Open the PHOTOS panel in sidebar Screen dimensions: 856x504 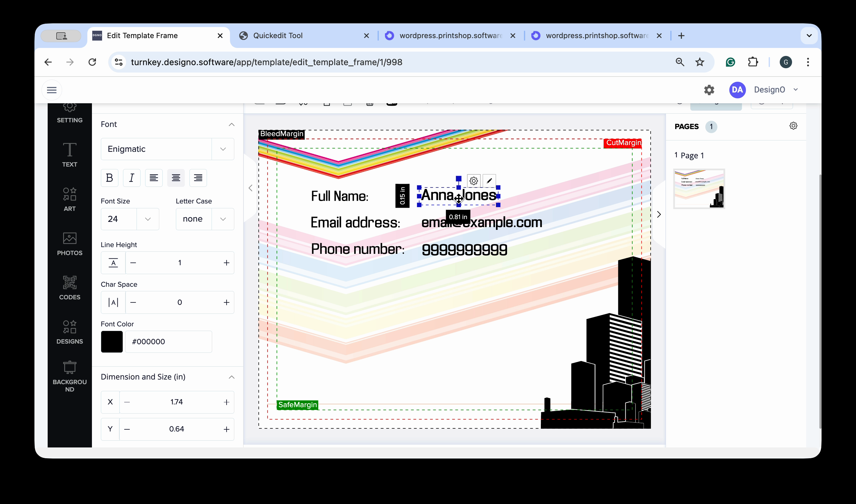(69, 243)
